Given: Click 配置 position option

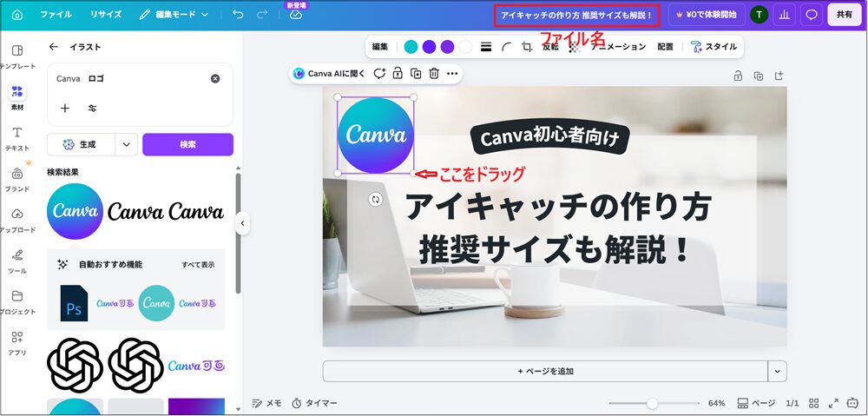Looking at the screenshot, I should pyautogui.click(x=665, y=47).
